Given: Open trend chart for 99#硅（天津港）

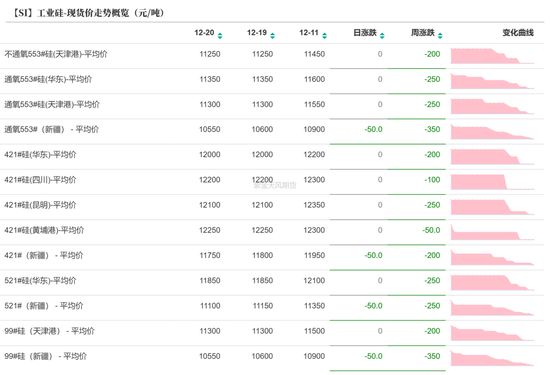Looking at the screenshot, I should coord(492,333).
